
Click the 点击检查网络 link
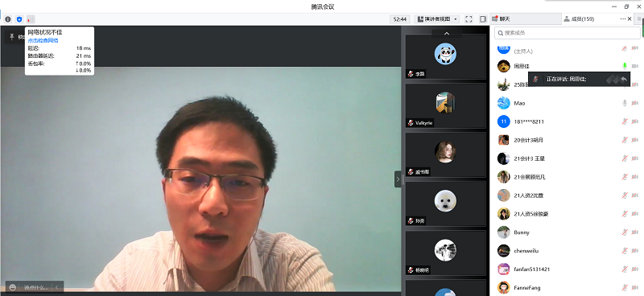43,40
